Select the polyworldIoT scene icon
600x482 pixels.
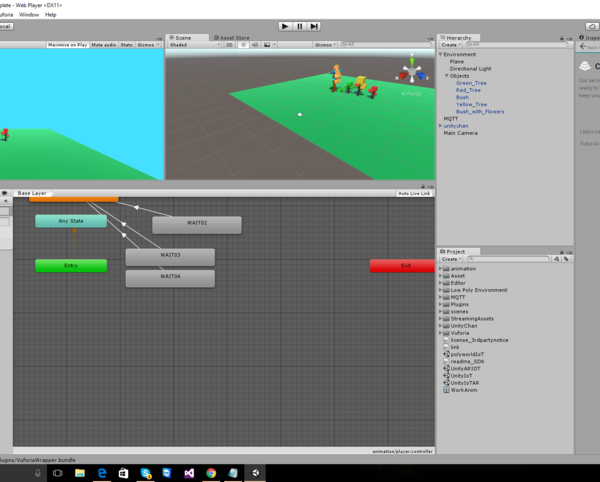tap(446, 354)
